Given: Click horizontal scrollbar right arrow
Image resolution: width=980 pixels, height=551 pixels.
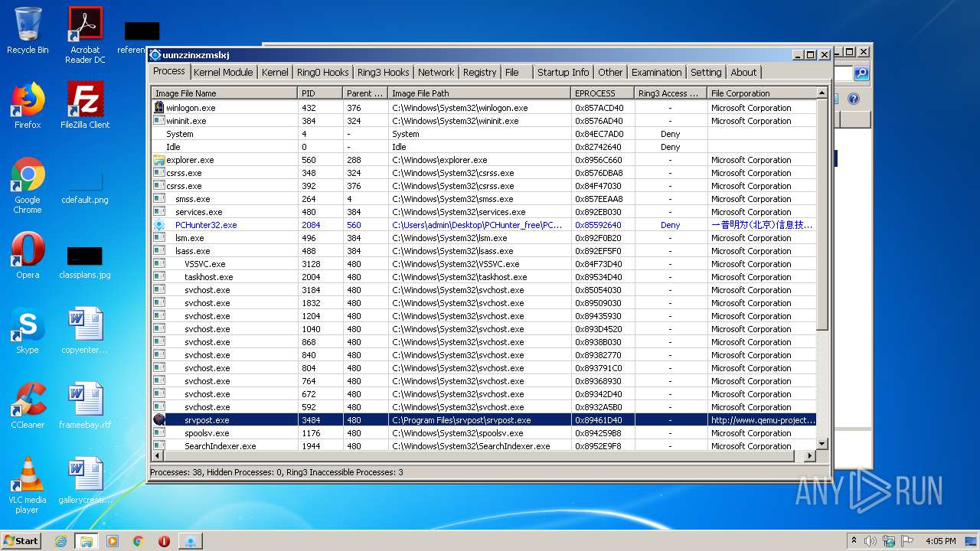Looking at the screenshot, I should (810, 456).
